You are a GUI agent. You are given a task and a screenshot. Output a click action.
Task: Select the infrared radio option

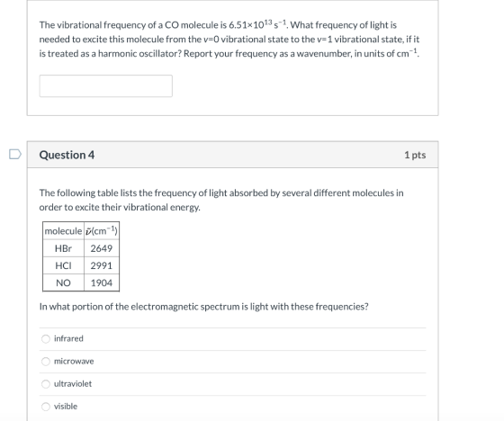pos(46,339)
